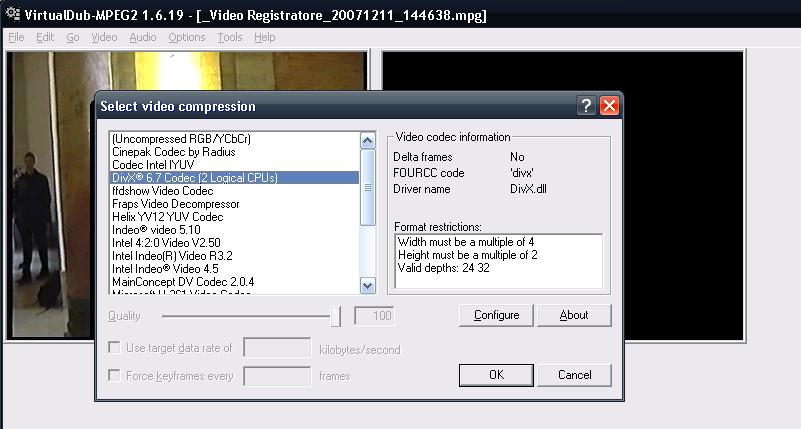Image resolution: width=801 pixels, height=429 pixels.
Task: Click the dialog help question mark icon
Action: tap(587, 106)
